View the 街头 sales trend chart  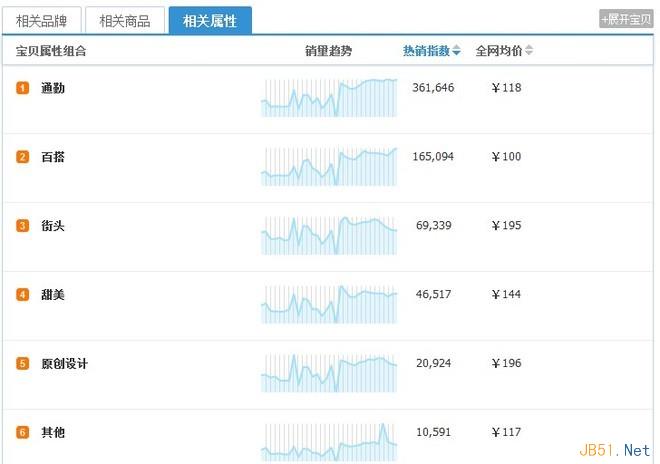[x=329, y=235]
